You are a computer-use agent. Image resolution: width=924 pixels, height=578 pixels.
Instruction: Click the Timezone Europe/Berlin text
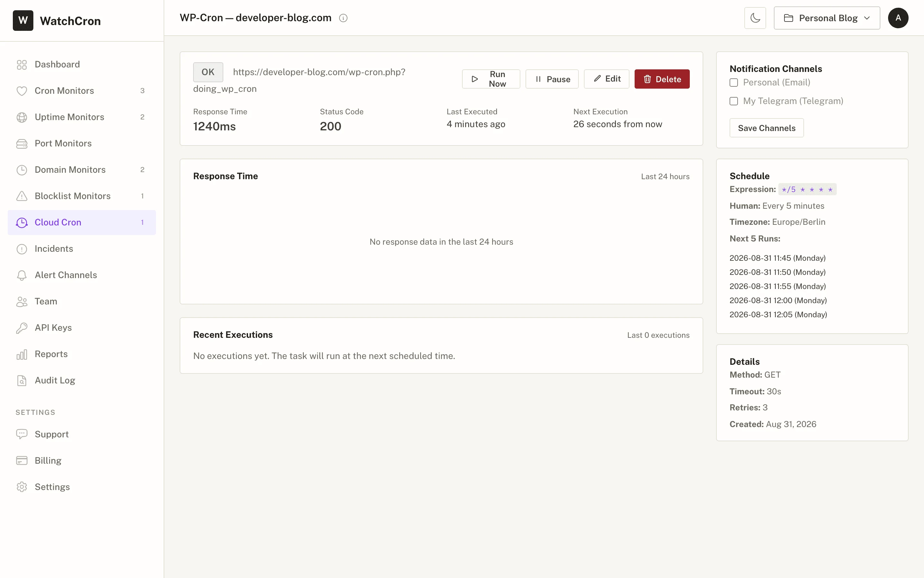point(777,222)
